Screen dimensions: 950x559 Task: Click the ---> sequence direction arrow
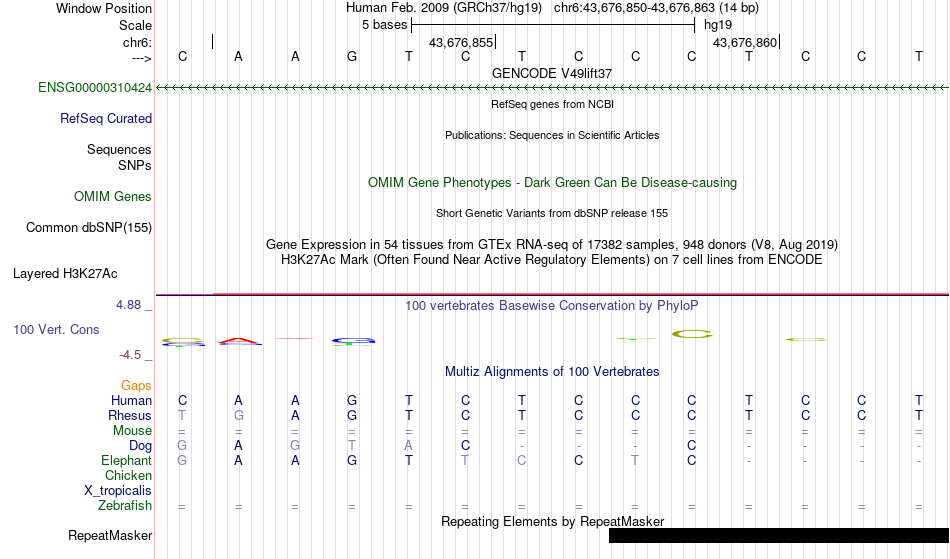click(x=142, y=58)
